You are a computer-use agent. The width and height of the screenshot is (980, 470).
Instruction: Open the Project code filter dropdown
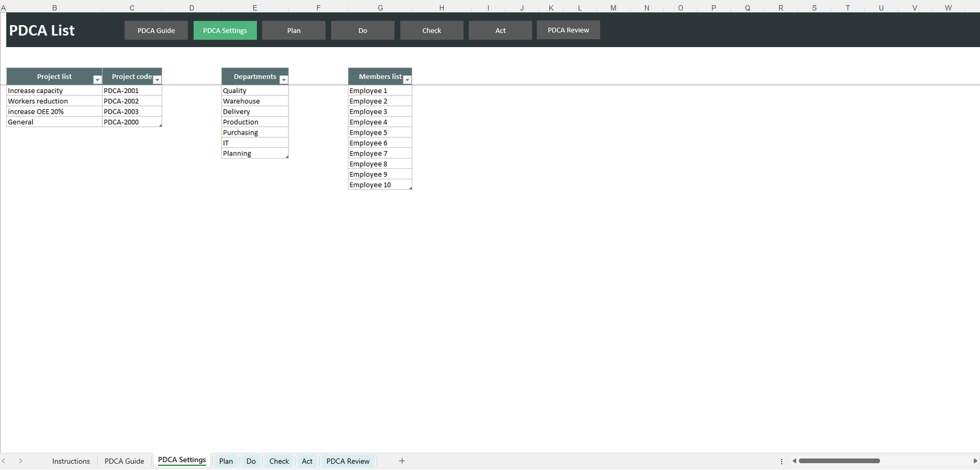[x=157, y=80]
